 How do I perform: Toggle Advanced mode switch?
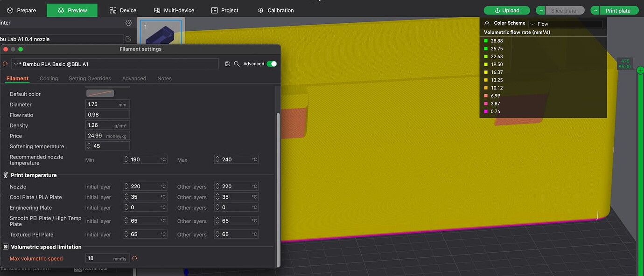[272, 64]
